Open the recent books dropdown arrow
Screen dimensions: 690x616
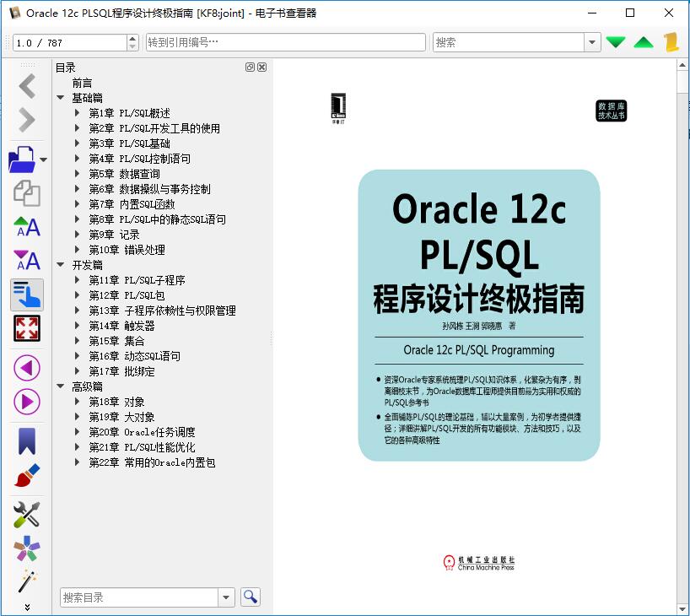coord(43,159)
